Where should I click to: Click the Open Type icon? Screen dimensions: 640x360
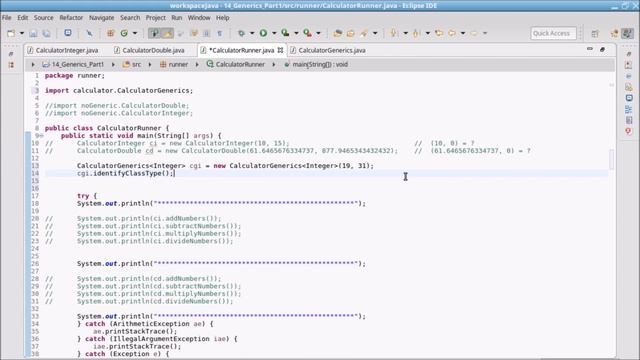pos(338,33)
